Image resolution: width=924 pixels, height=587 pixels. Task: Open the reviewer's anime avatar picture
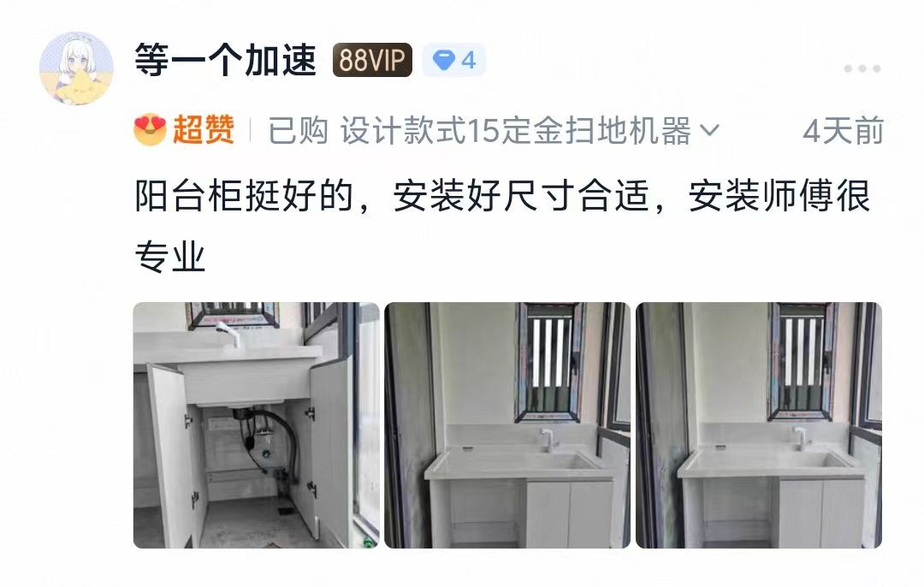tap(77, 68)
